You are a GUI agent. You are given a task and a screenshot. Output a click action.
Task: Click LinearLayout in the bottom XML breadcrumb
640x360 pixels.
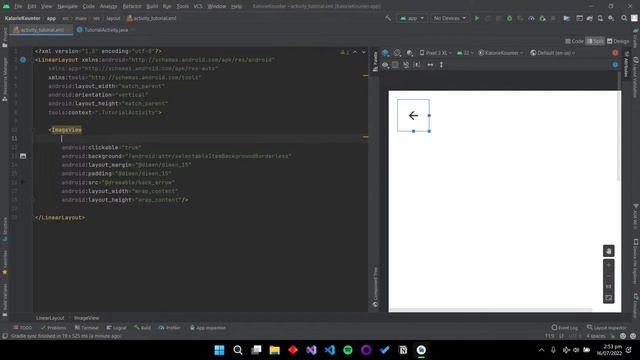point(50,318)
